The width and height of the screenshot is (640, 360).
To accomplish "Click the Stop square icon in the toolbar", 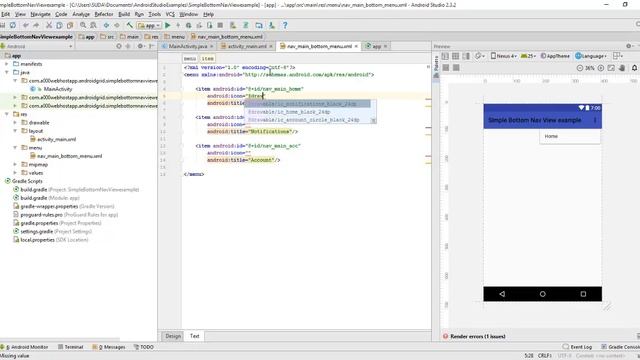I will point(220,25).
